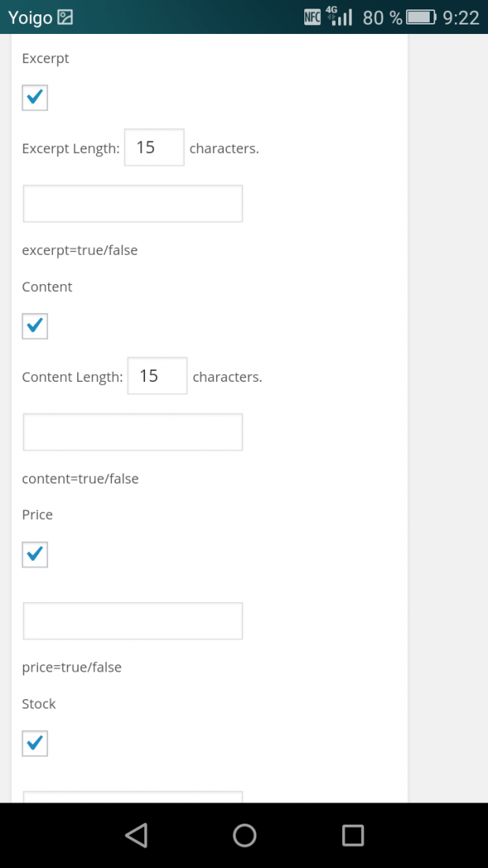488x868 pixels.
Task: Tap the 4G signal strength icon
Action: click(339, 17)
